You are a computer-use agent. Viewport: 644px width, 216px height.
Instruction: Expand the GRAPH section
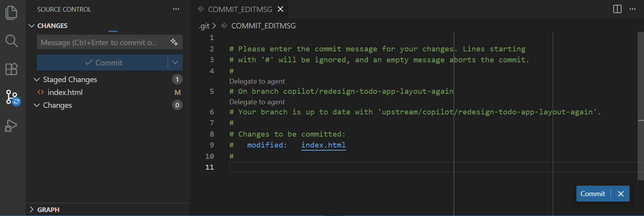[32, 209]
